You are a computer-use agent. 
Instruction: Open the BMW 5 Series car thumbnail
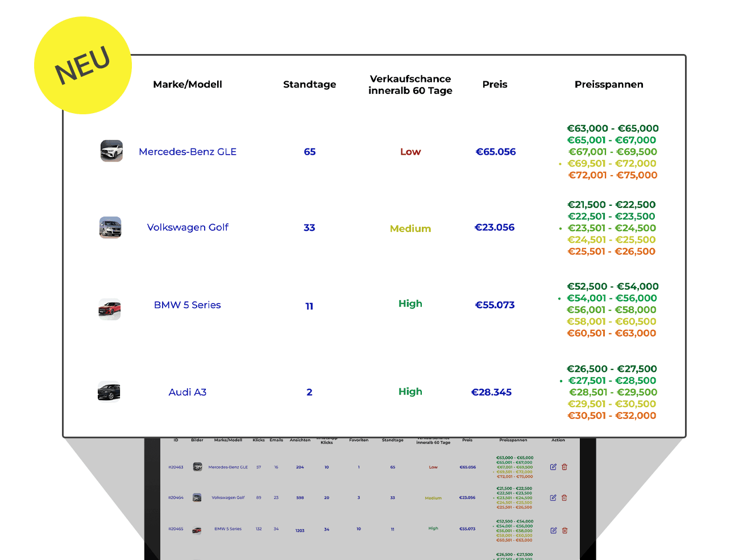110,309
